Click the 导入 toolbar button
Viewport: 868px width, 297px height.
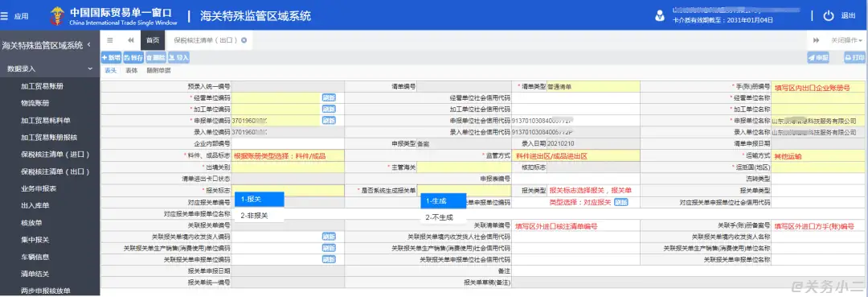coord(178,57)
